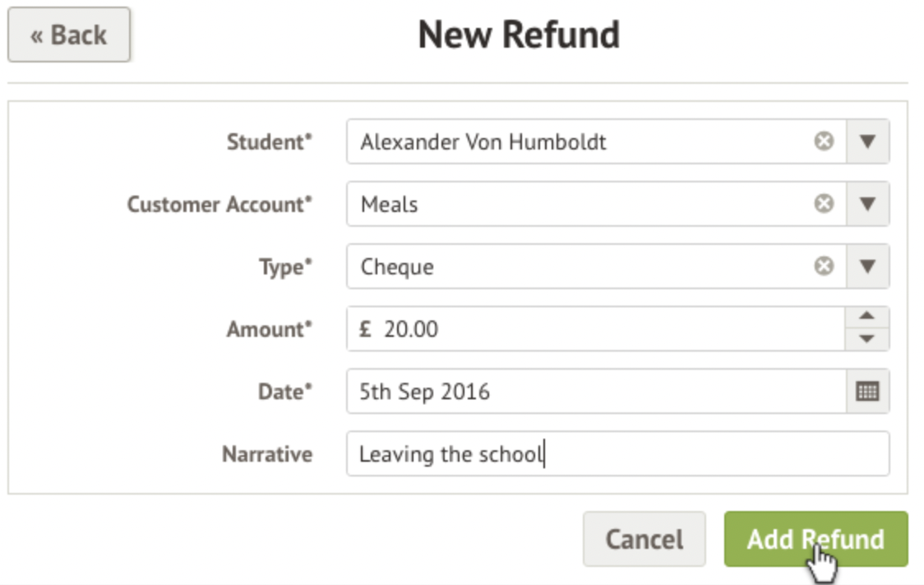
Task: Clear the selected Student name
Action: (x=824, y=142)
